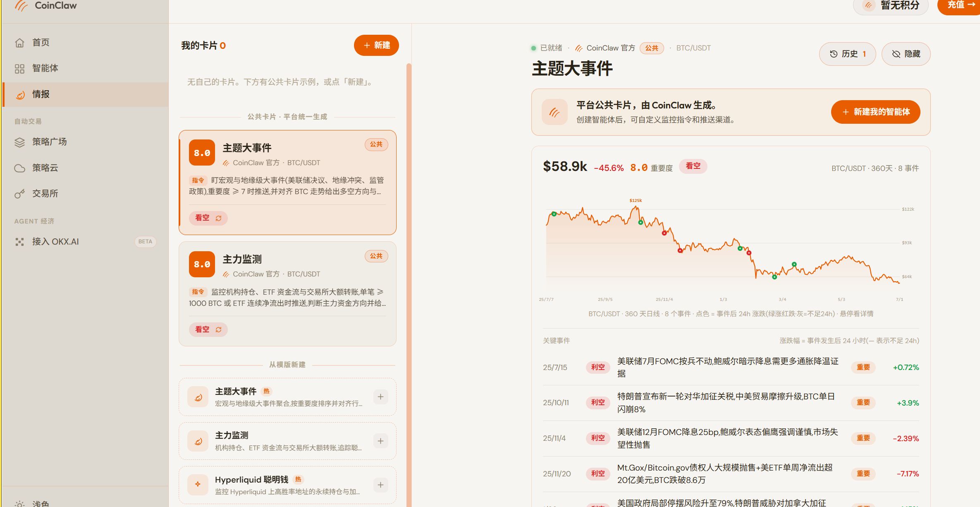
Task: Click the key icon beside 交易所
Action: coord(19,194)
